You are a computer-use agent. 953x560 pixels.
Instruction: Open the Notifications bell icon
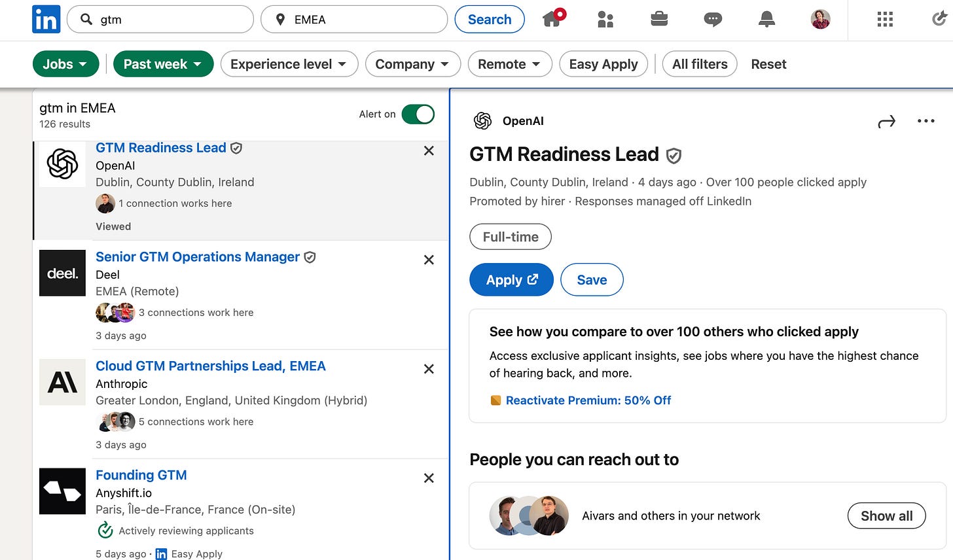click(x=766, y=20)
